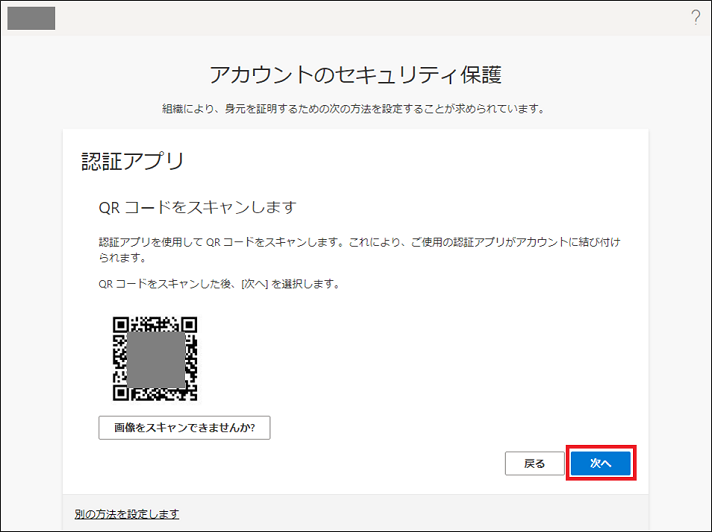This screenshot has width=712, height=532.
Task: Click 画像をスキャンできませんか? button
Action: pos(184,428)
